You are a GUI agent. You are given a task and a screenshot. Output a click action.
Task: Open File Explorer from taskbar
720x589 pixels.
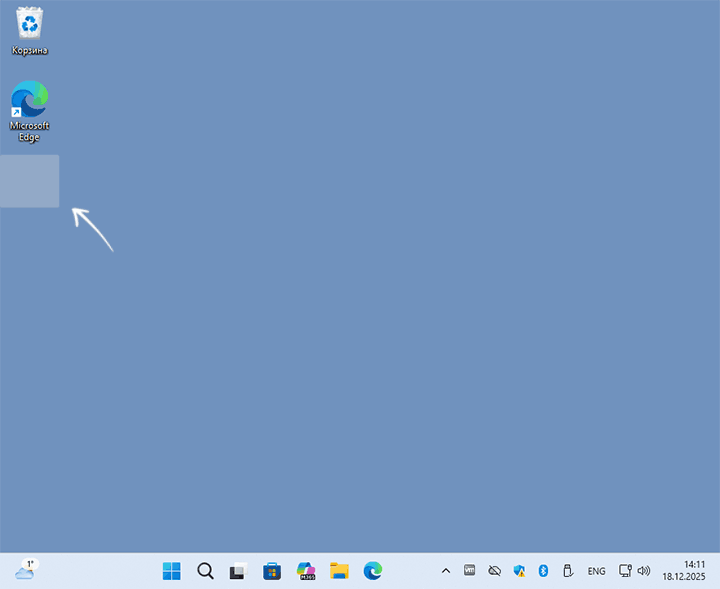[339, 571]
